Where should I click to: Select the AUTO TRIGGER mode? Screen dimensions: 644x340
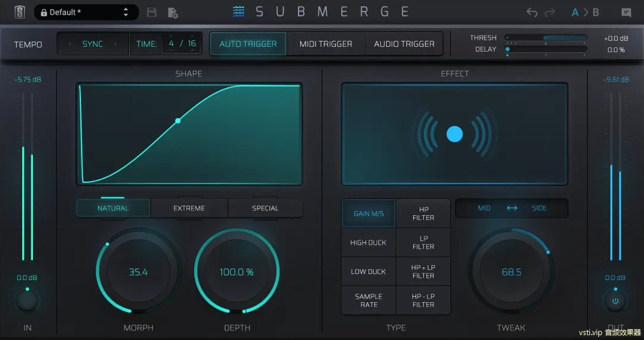(248, 44)
